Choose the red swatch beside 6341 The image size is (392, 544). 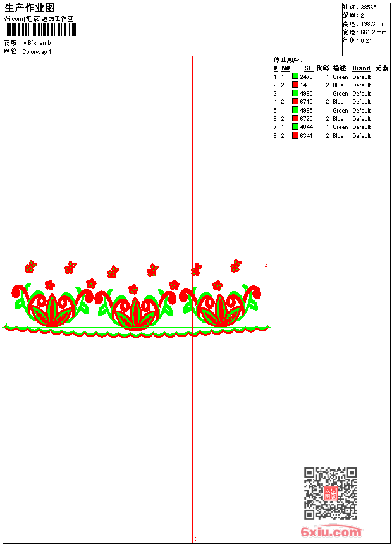295,135
